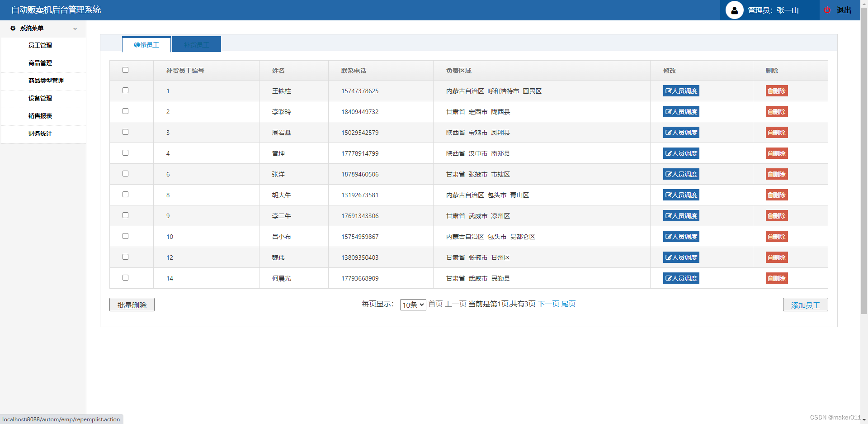
Task: Check the box for 李二牛 row
Action: [125, 215]
